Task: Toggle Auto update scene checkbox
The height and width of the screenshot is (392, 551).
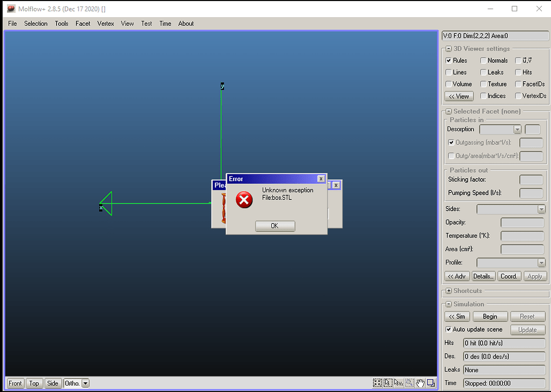Action: (449, 330)
